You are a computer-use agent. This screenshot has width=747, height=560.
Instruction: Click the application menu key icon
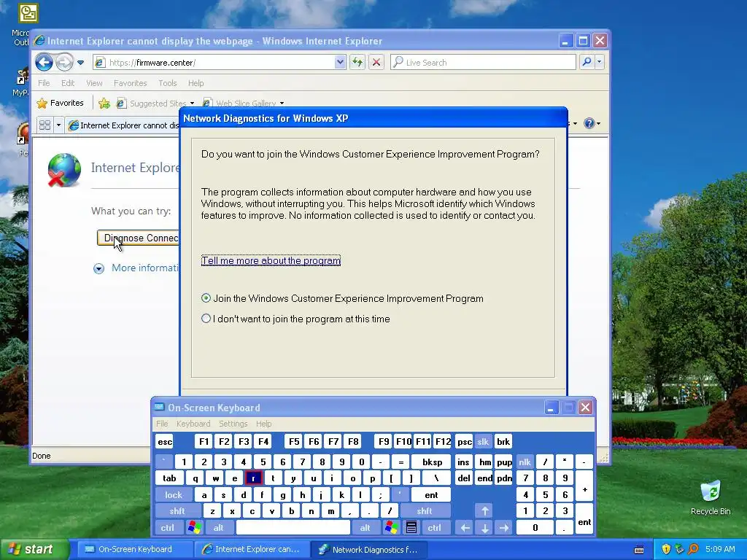tap(411, 528)
